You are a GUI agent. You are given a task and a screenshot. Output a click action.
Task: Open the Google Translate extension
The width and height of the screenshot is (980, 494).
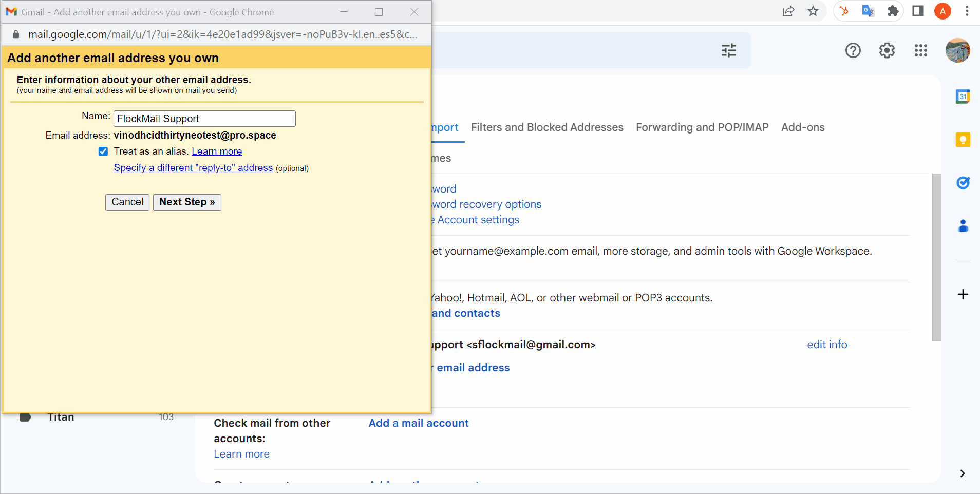868,11
